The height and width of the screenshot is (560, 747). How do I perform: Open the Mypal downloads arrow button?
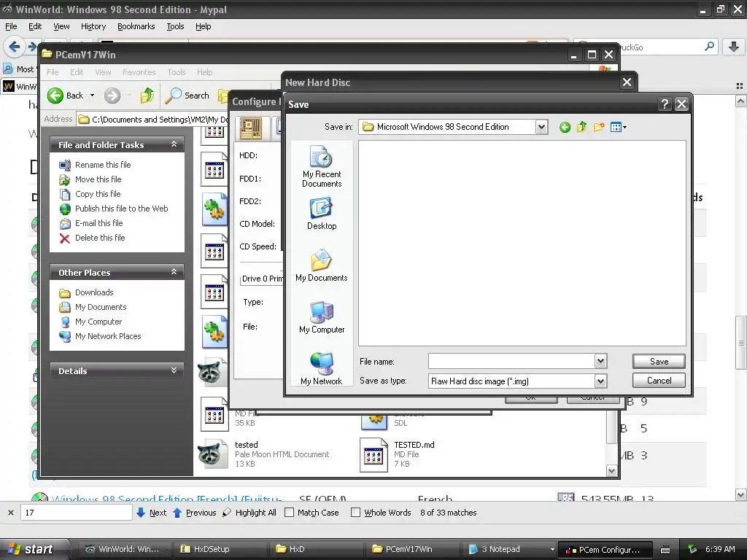click(734, 47)
